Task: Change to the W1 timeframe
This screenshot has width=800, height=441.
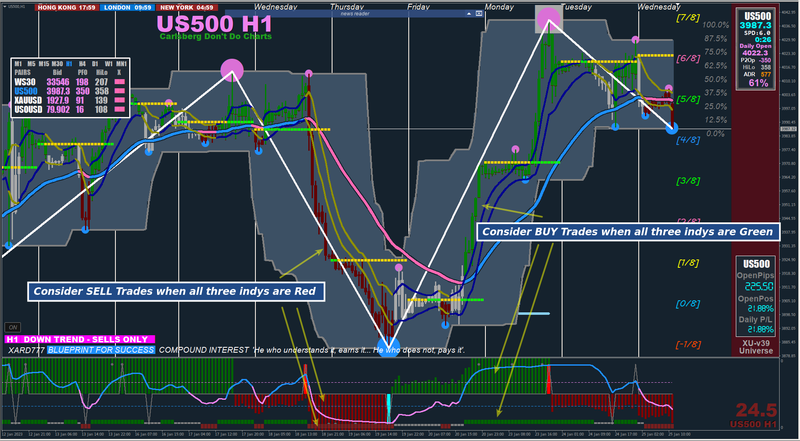Action: [x=109, y=64]
